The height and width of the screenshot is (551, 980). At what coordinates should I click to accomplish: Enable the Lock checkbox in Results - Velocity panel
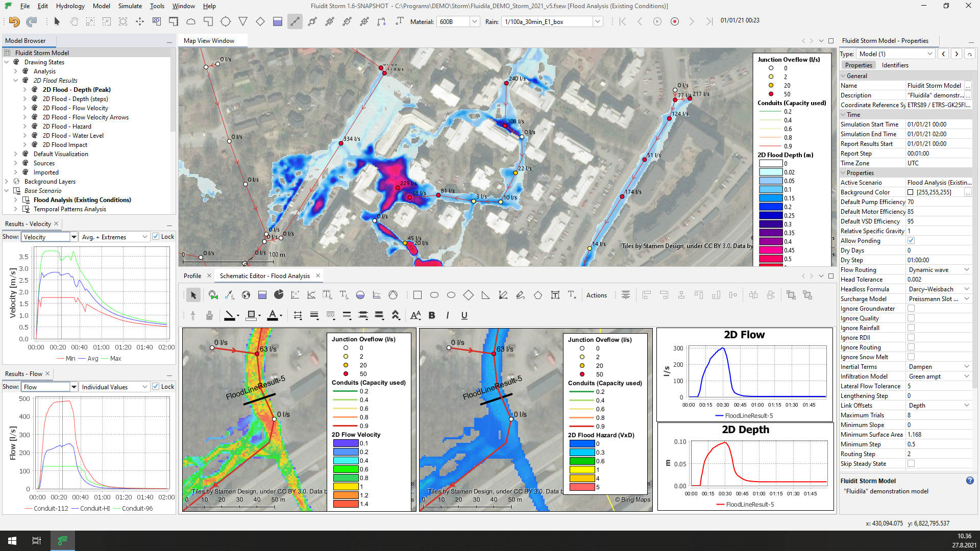click(155, 237)
